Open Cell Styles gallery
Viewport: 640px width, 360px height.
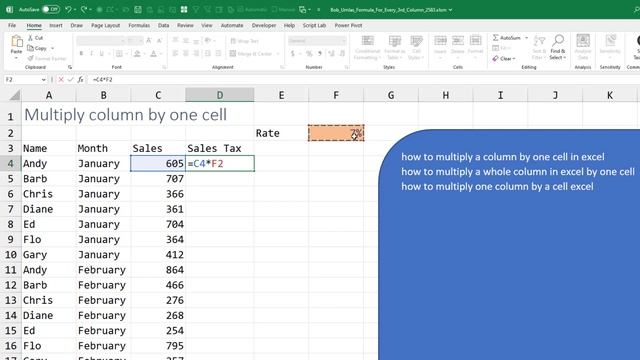[x=416, y=47]
